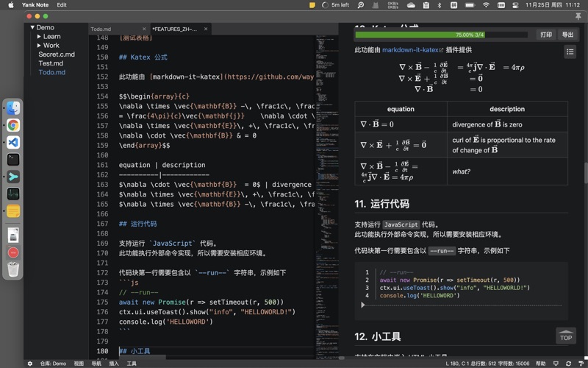
Task: Close the Todo.md tab
Action: coord(144,29)
